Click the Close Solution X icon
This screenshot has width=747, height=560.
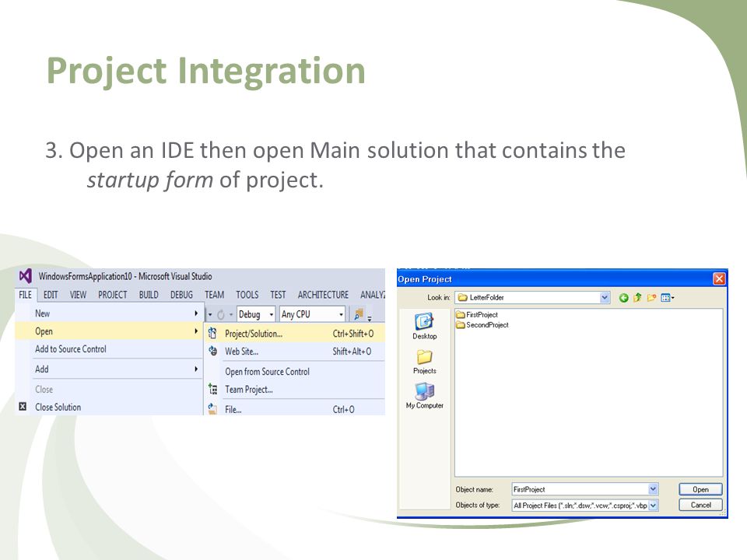(x=23, y=407)
